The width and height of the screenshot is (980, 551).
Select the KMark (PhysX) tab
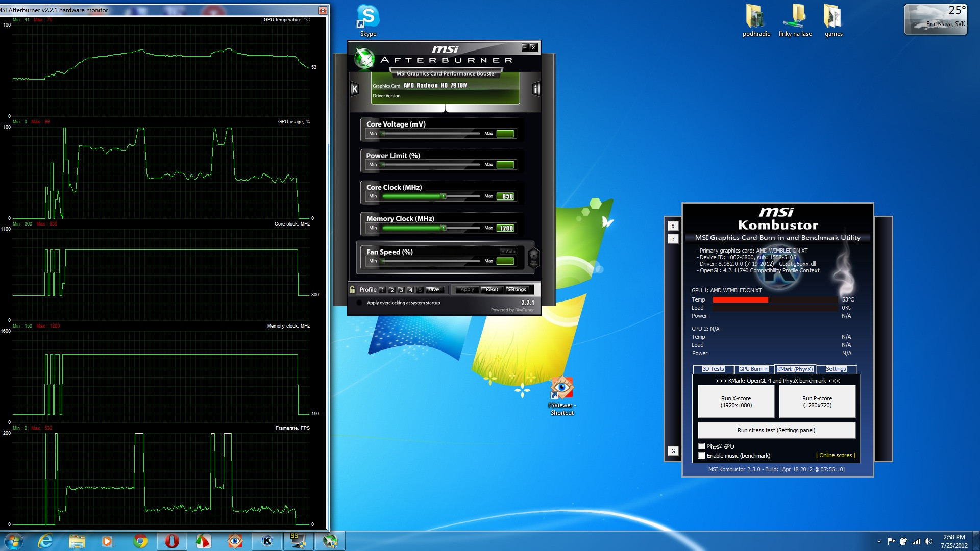pyautogui.click(x=795, y=369)
